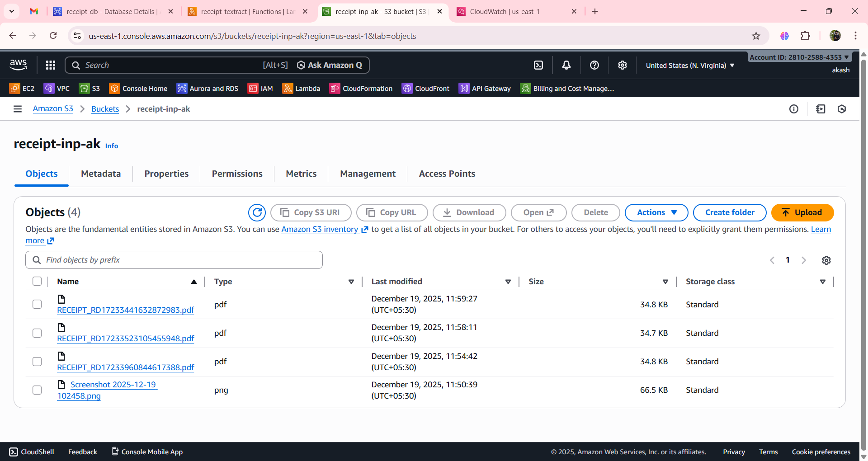Open the CloudWatch browser tab

click(504, 11)
